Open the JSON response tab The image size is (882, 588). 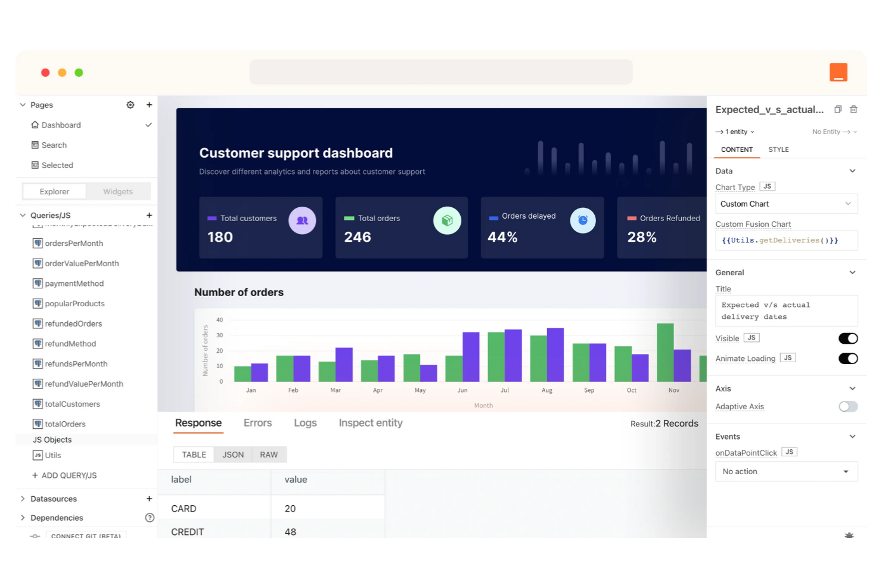point(233,454)
